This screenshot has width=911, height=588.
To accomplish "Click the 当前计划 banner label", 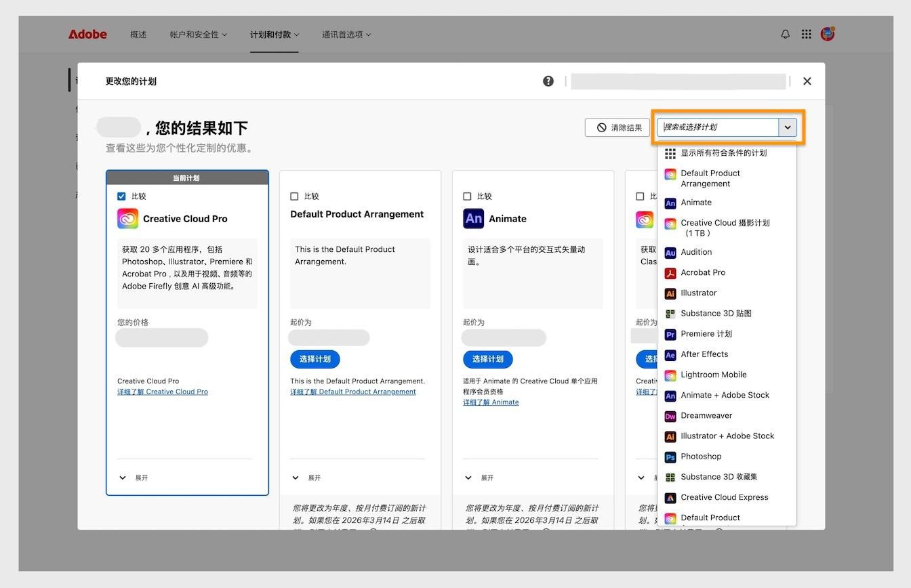I will click(x=186, y=178).
